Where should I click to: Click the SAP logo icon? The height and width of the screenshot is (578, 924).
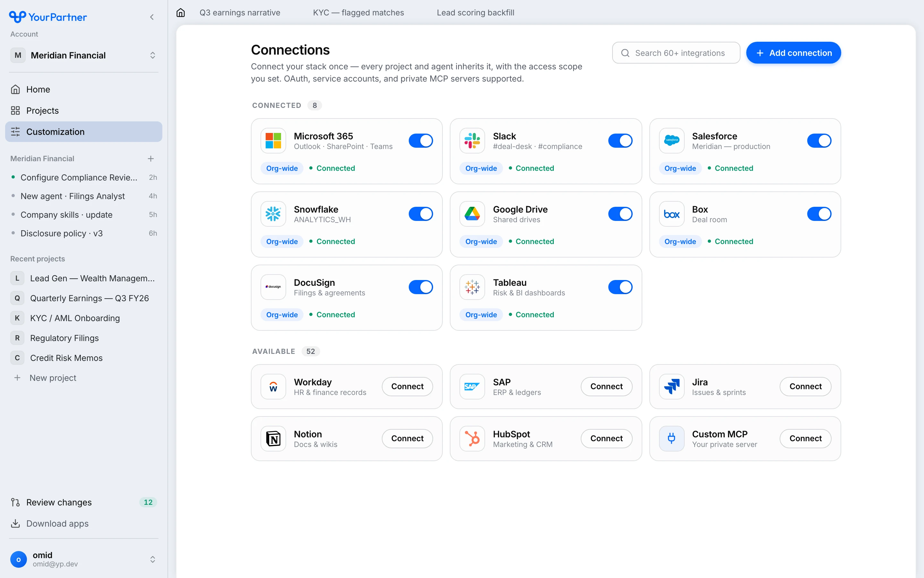472,387
